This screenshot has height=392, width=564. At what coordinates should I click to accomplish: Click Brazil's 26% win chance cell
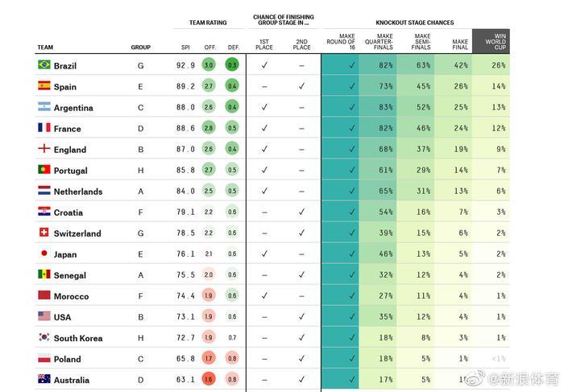click(499, 65)
